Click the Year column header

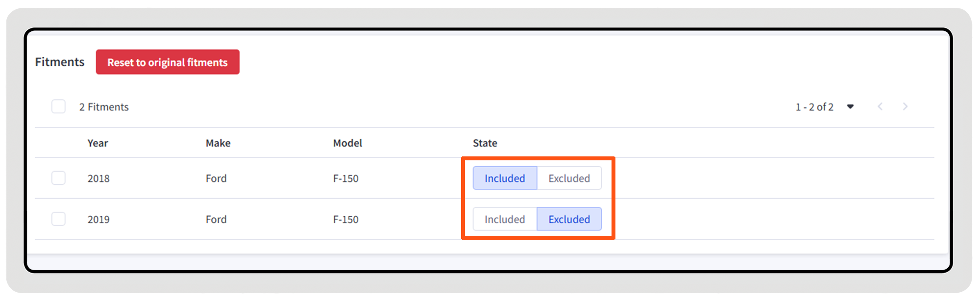click(98, 143)
